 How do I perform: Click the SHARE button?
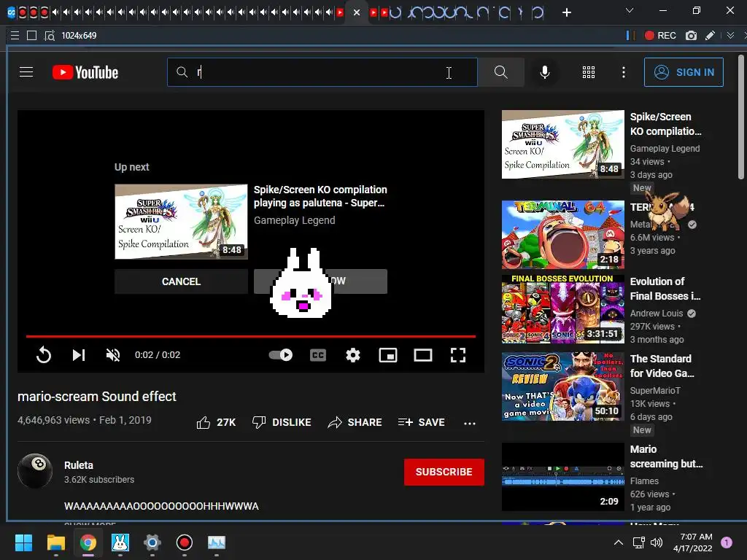(355, 422)
